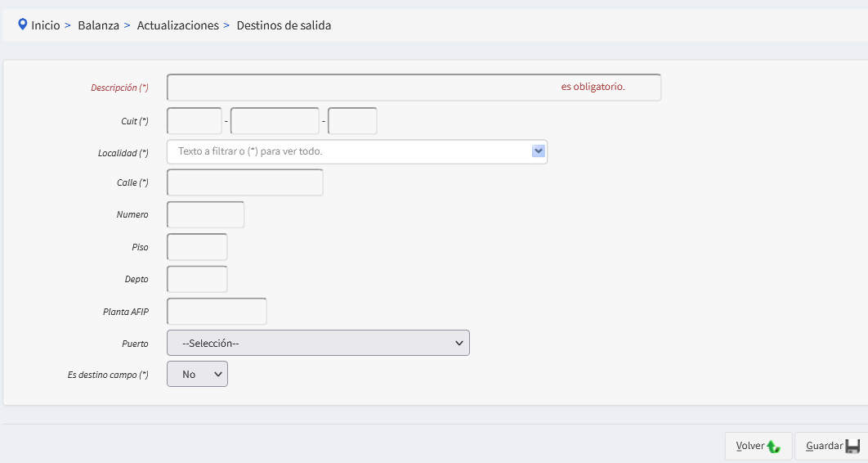Click the green arrow icon on Volver
The height and width of the screenshot is (463, 868).
click(774, 447)
